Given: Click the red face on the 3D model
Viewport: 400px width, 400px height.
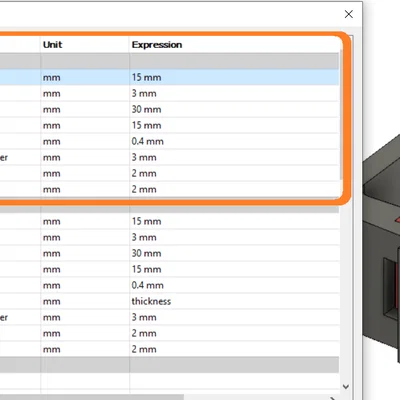Looking at the screenshot, I should click(397, 220).
